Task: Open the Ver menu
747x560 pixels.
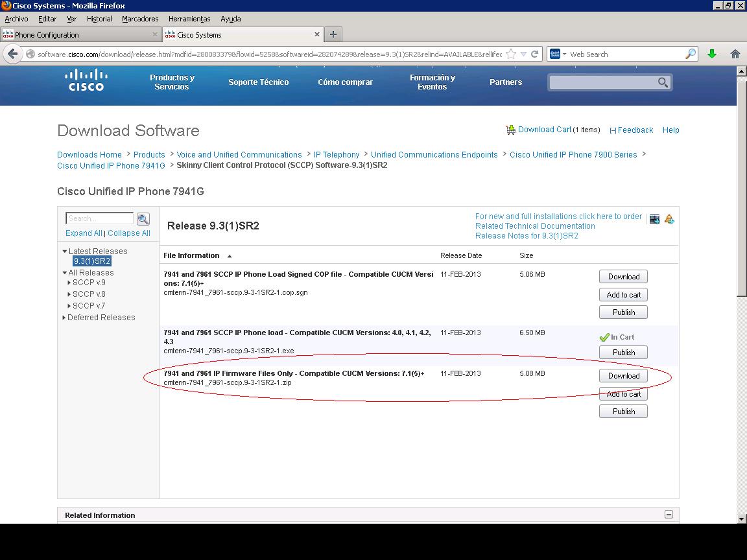Action: pyautogui.click(x=71, y=19)
